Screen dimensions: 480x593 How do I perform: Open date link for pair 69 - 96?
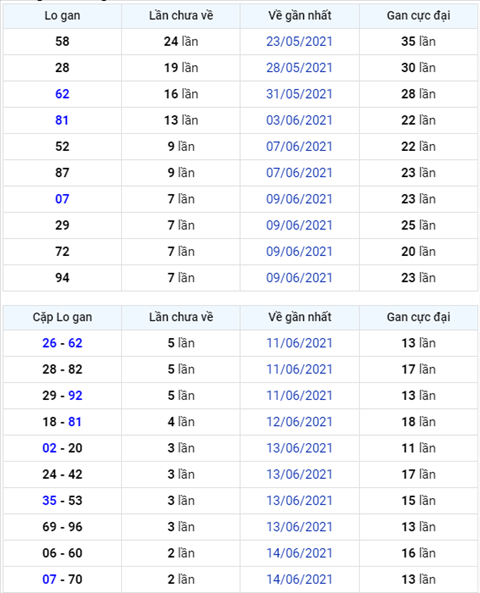pos(299,527)
